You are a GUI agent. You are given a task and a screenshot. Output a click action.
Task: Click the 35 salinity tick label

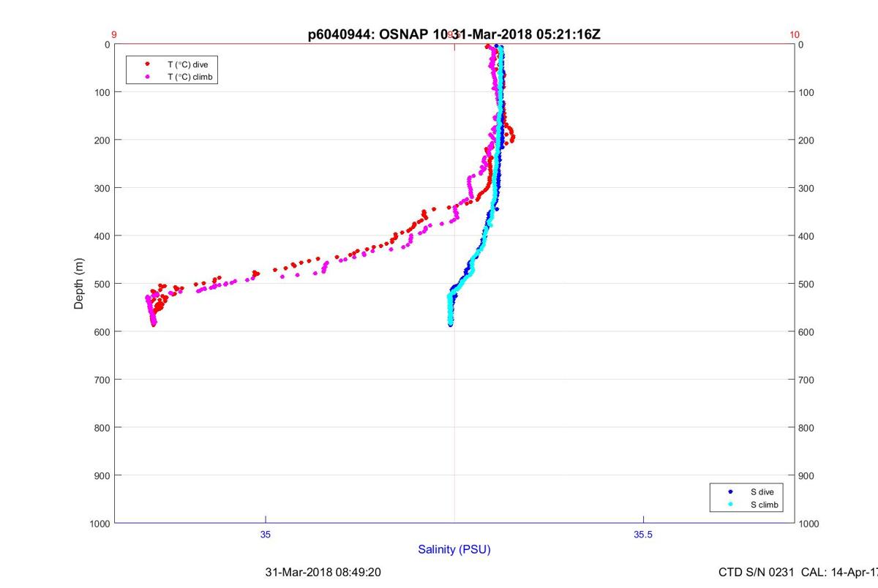[x=266, y=535]
